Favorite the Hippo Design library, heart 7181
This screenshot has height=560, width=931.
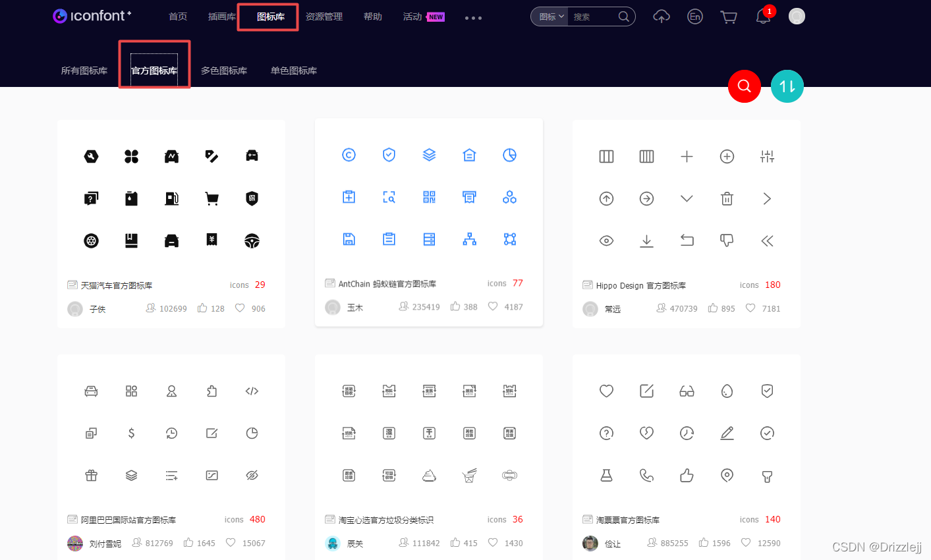click(763, 308)
